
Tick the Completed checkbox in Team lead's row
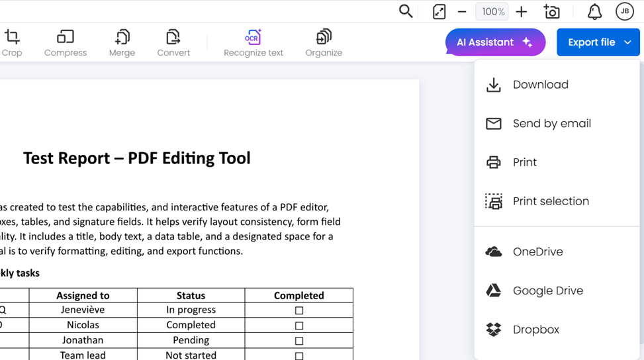pos(299,356)
